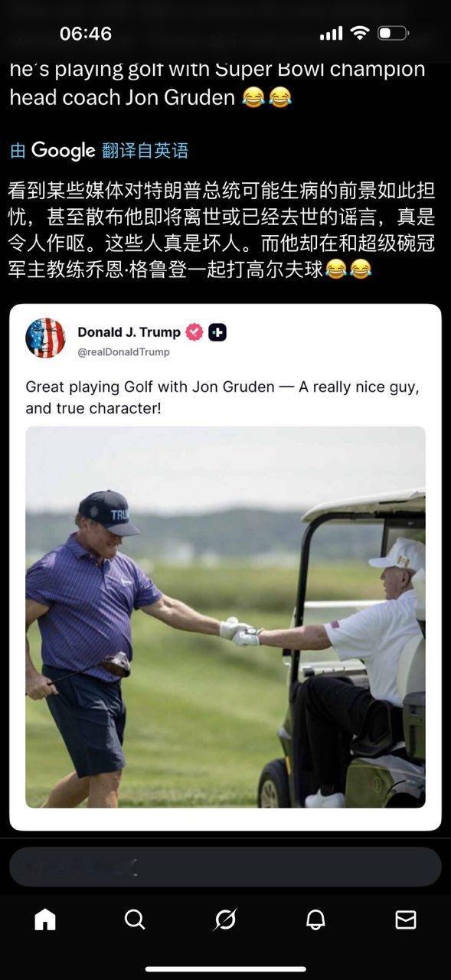Open the Search magnifier tab

pos(135,920)
